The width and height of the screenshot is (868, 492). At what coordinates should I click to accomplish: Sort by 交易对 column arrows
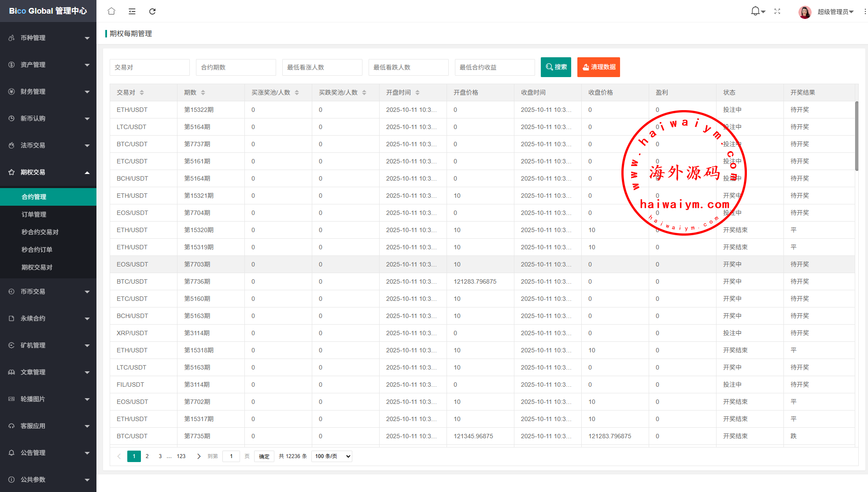[142, 92]
